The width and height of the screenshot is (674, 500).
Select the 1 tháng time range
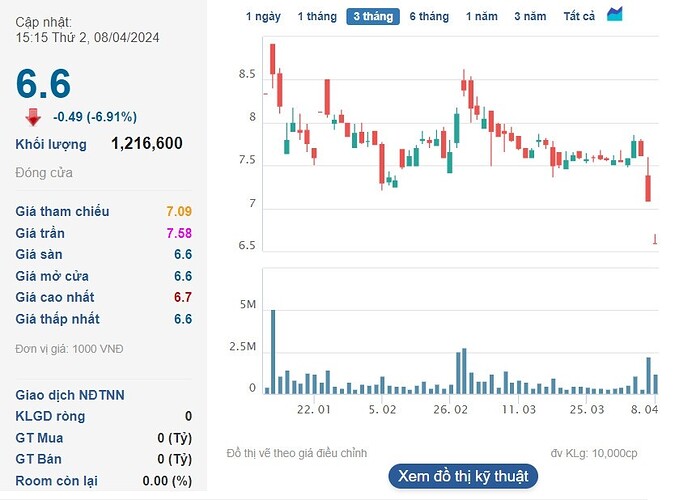(317, 16)
